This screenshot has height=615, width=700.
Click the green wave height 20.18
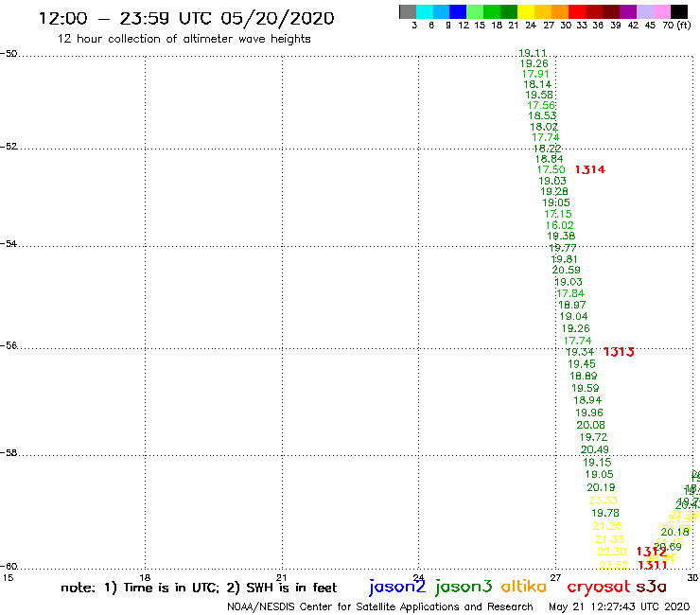point(675,532)
